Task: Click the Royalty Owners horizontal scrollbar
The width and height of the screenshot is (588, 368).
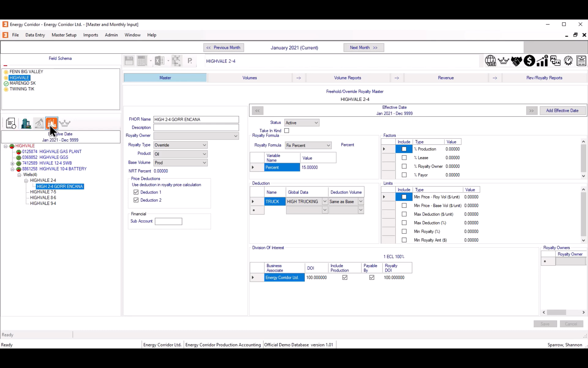Action: click(563, 312)
